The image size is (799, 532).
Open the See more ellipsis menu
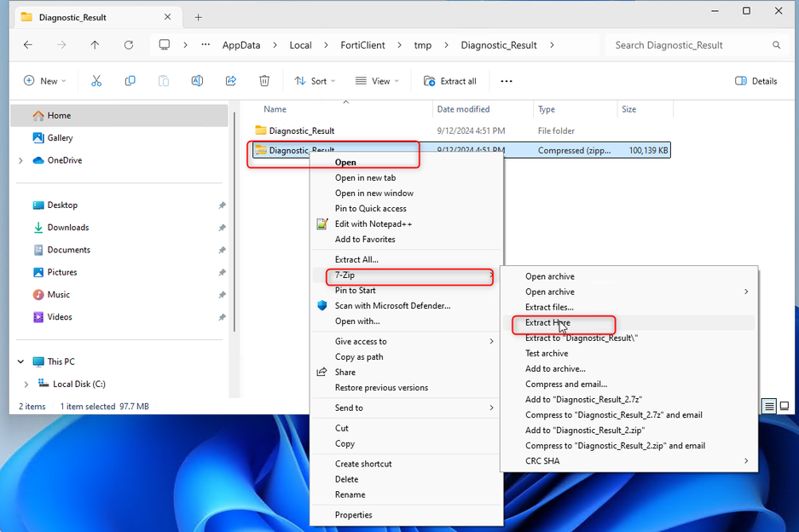pyautogui.click(x=507, y=81)
